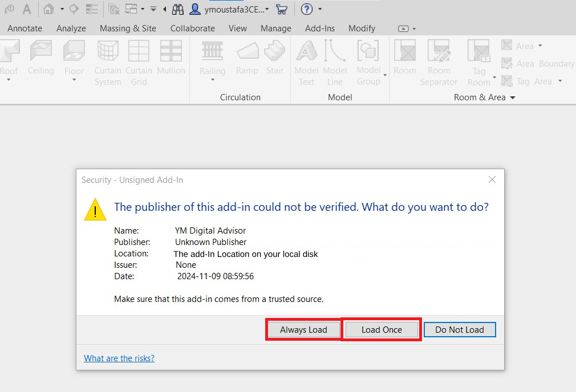Click the Unknown Publisher text
Screen dimensions: 576x392
point(210,242)
